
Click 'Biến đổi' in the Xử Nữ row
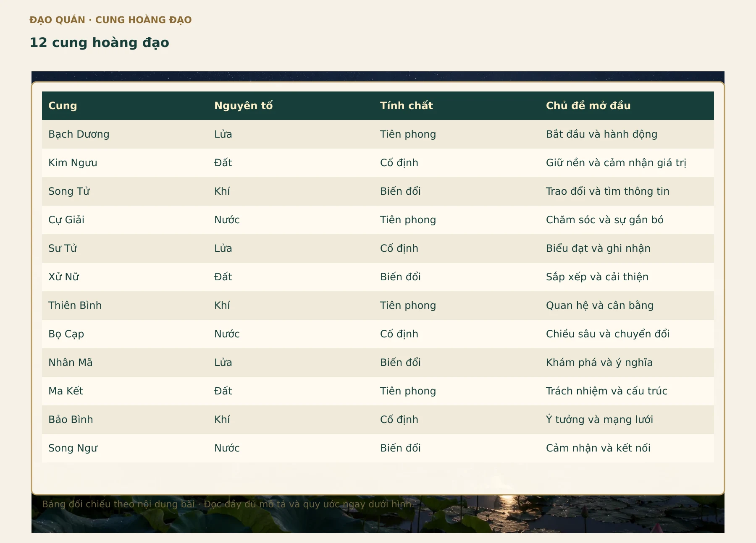tap(400, 277)
